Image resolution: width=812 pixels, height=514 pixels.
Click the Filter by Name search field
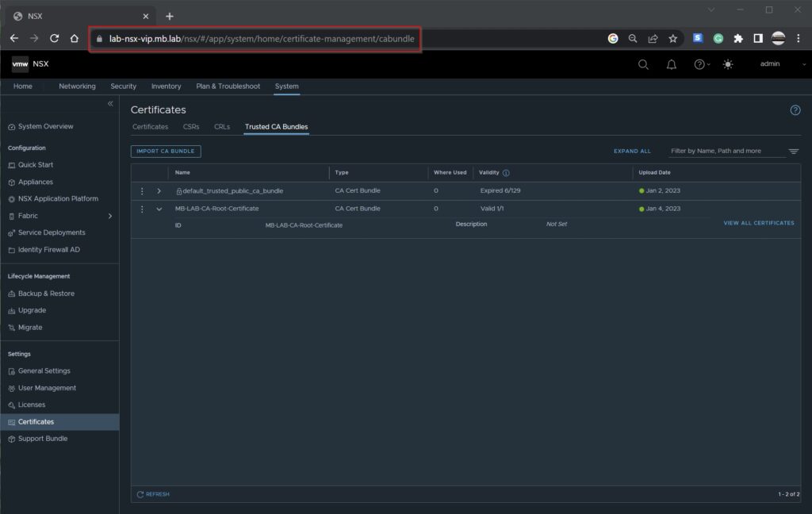tap(726, 151)
